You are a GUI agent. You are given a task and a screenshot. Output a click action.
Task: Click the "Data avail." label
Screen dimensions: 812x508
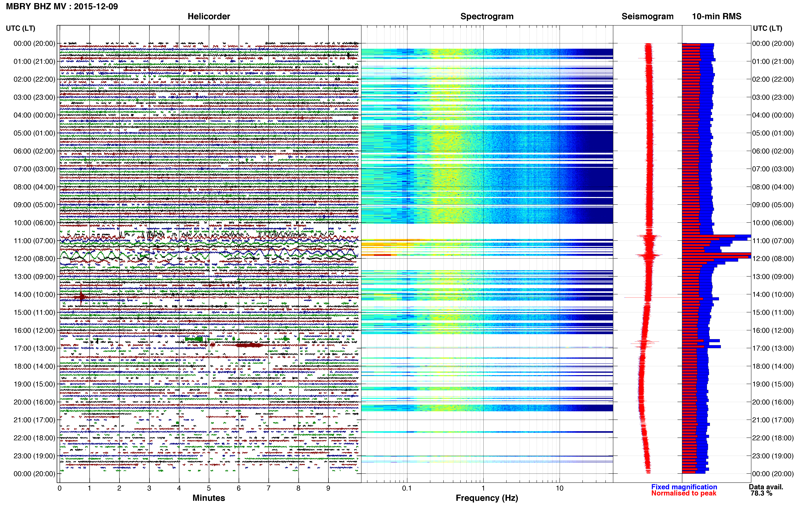pos(766,487)
